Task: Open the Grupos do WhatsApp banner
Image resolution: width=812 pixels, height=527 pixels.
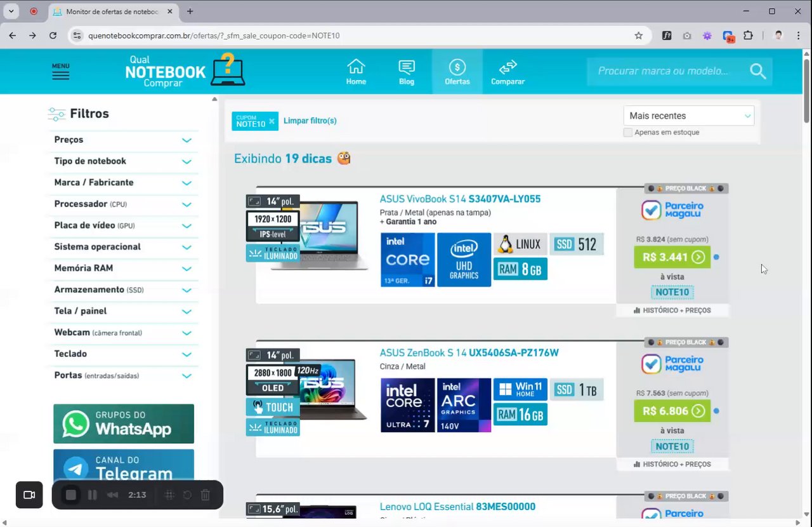Action: coord(124,424)
